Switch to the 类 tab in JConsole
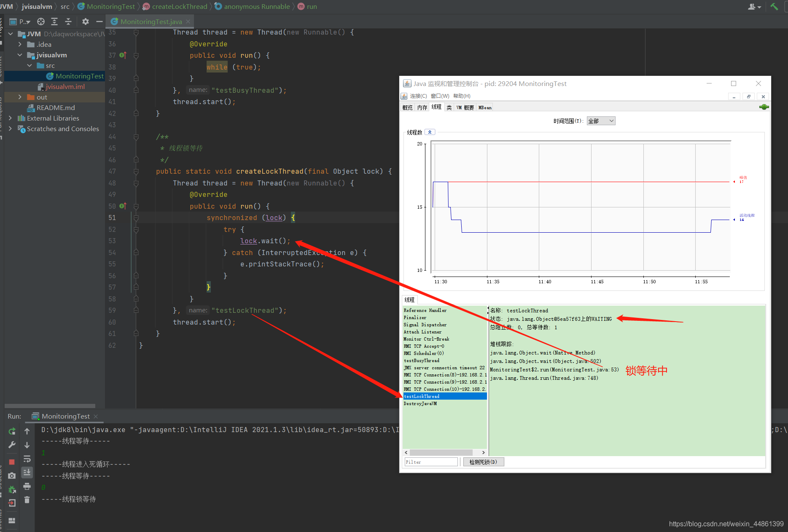The width and height of the screenshot is (788, 532). pyautogui.click(x=449, y=107)
